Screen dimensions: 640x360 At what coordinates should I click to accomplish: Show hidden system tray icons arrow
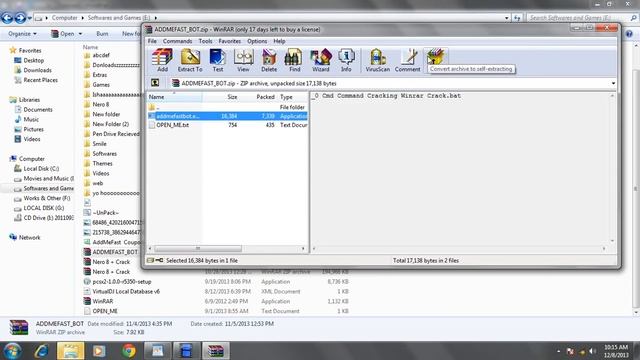[x=558, y=351]
